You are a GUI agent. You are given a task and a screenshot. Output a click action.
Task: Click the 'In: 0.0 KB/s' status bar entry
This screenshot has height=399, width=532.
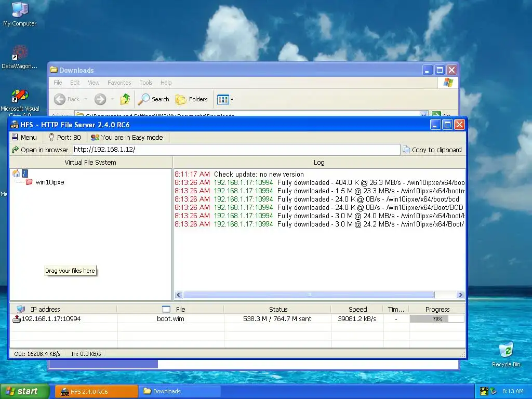[86, 353]
